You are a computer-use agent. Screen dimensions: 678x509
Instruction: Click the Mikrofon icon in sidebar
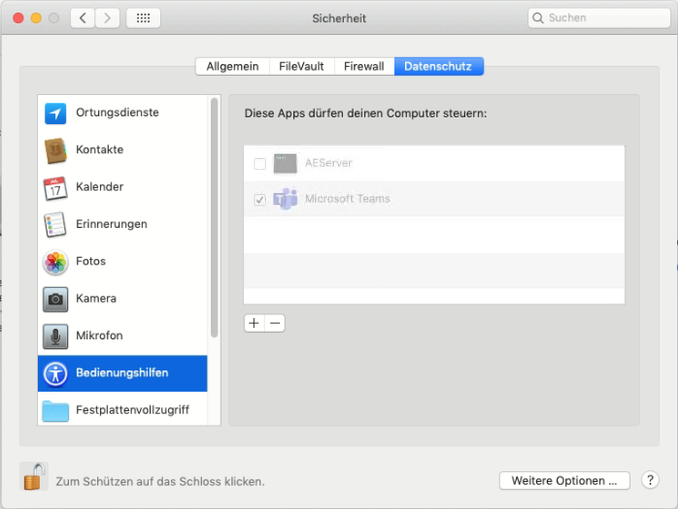(x=55, y=336)
